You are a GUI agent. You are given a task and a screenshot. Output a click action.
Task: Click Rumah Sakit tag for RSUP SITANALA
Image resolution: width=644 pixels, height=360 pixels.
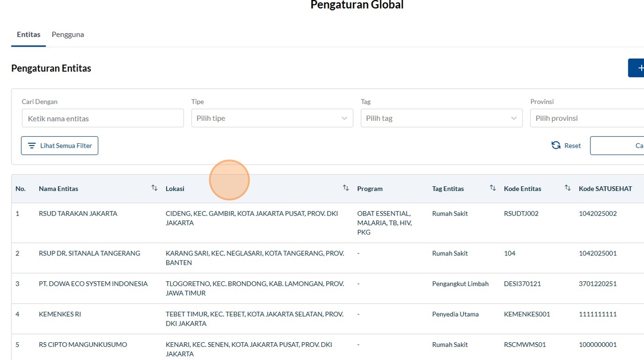pos(450,253)
